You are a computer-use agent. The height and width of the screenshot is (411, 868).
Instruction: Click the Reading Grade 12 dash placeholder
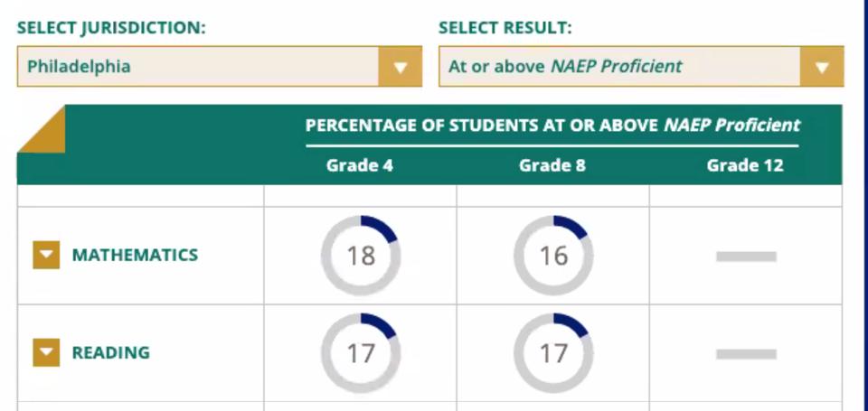(x=746, y=353)
